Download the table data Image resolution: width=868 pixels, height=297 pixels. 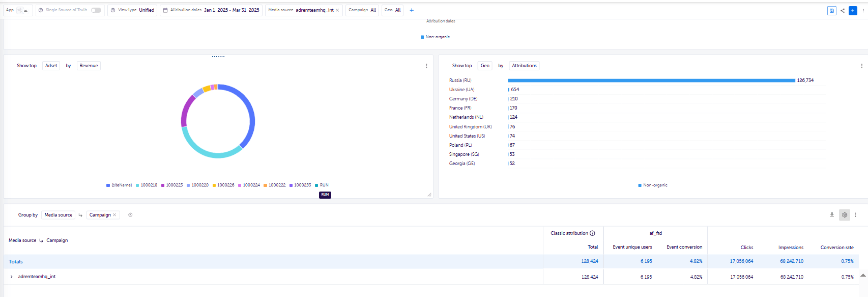tap(832, 215)
